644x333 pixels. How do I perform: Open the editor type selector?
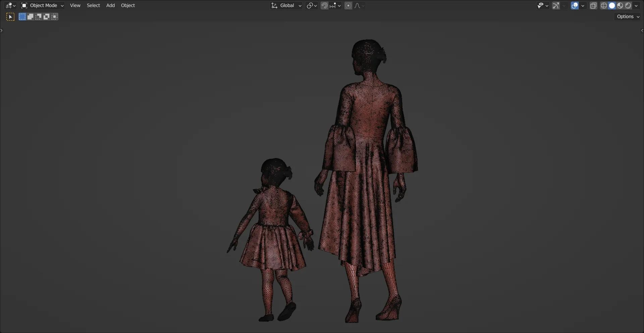pyautogui.click(x=11, y=5)
